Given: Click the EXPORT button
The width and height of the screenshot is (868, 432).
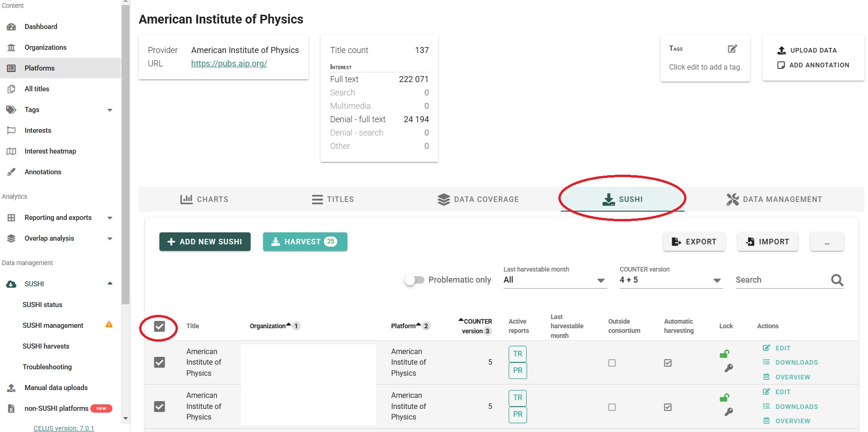Looking at the screenshot, I should (x=694, y=242).
